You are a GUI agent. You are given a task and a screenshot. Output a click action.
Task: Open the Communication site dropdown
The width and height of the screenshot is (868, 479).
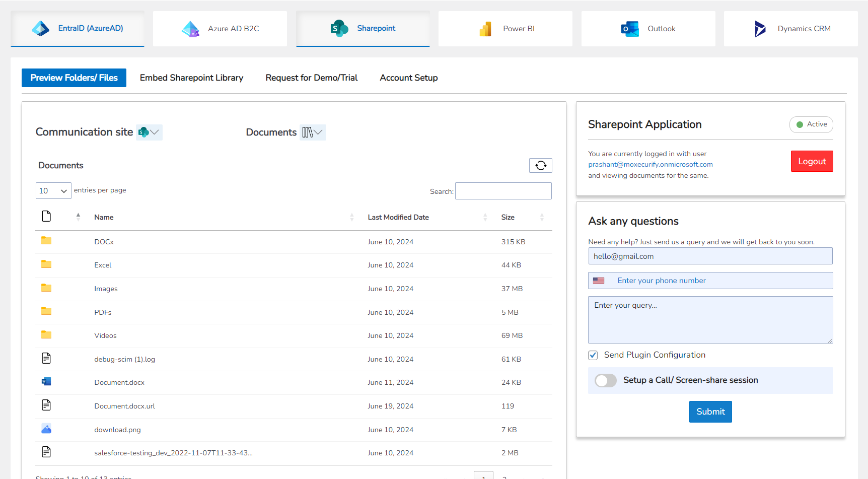(149, 132)
